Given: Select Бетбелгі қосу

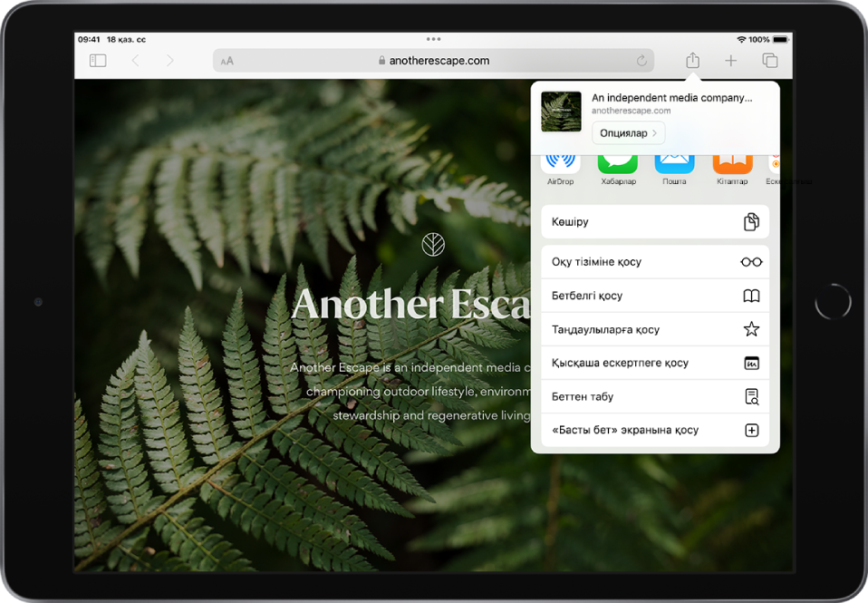Looking at the screenshot, I should point(655,296).
